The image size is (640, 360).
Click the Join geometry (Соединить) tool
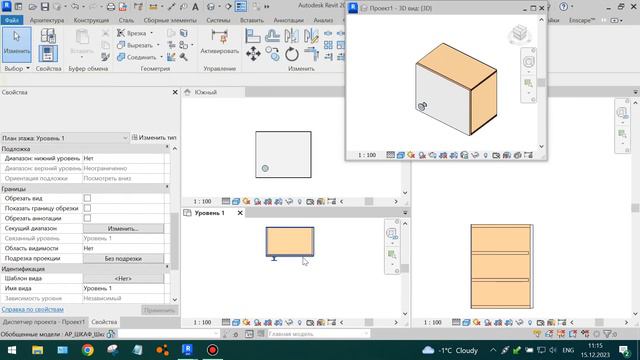(136, 57)
